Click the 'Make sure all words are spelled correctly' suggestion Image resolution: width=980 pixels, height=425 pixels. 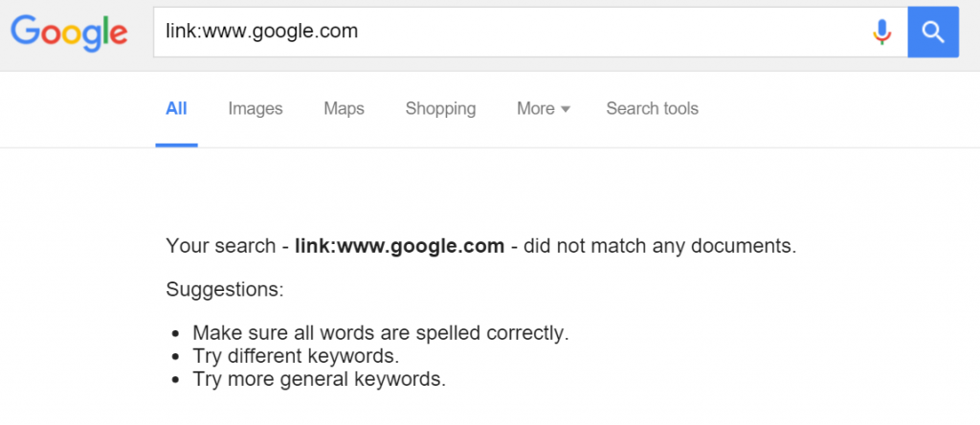tap(381, 333)
